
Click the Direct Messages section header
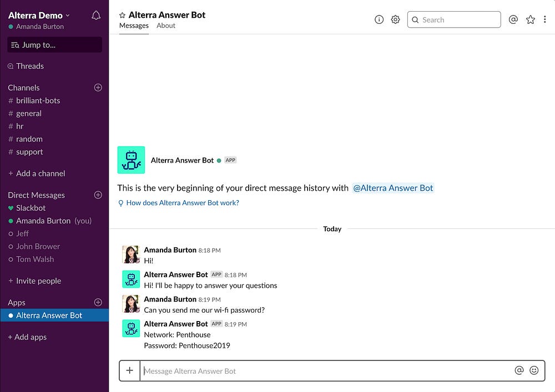pyautogui.click(x=36, y=195)
